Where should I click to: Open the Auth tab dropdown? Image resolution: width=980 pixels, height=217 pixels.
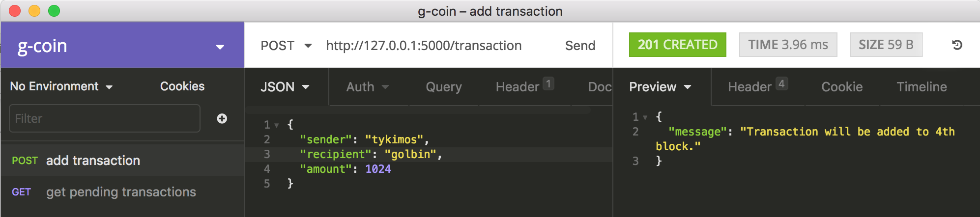367,87
